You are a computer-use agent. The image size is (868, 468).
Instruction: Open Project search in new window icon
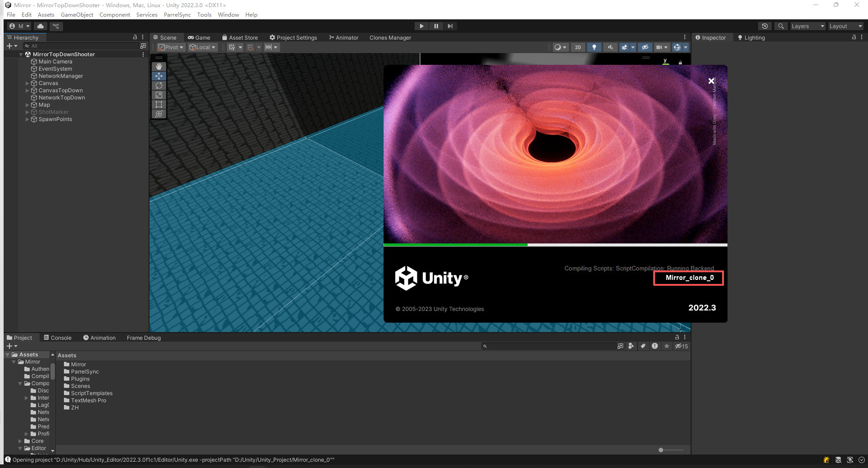(x=620, y=346)
